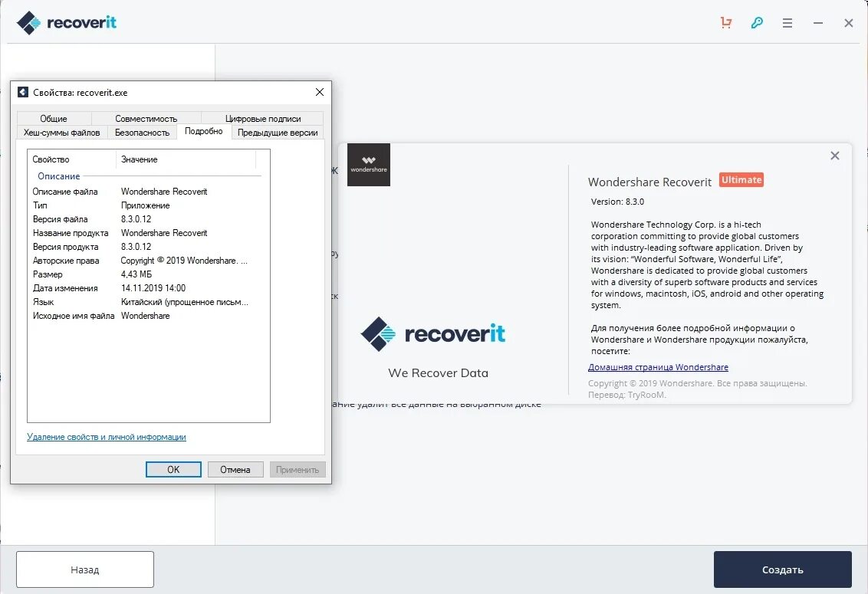Close the Свойства: recoverit.exe dialog
The height and width of the screenshot is (594, 868).
coord(320,92)
